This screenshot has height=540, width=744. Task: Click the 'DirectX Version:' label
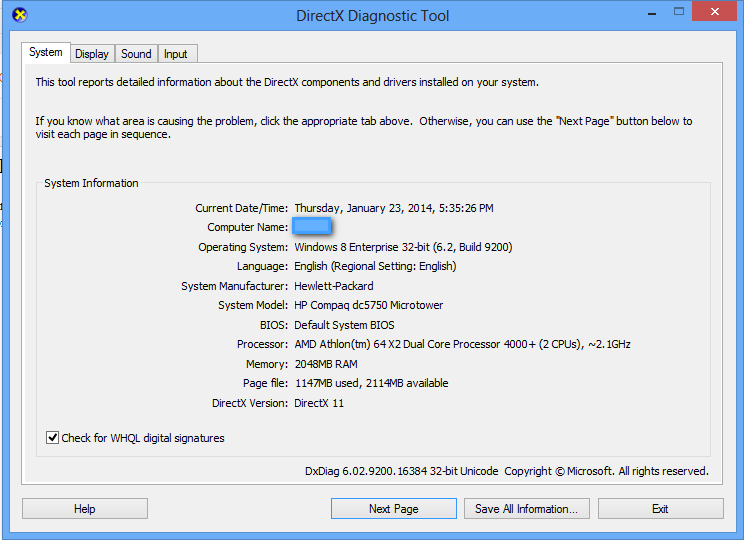(x=250, y=403)
